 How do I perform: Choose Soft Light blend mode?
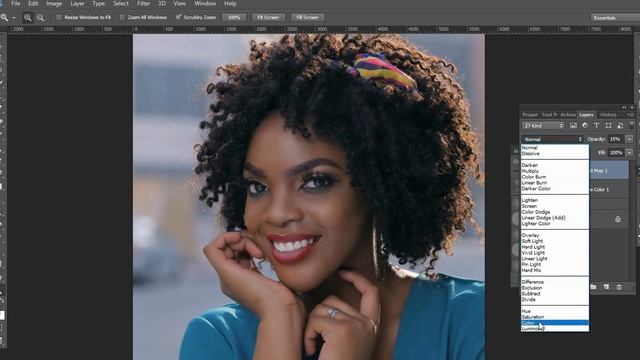(x=555, y=241)
